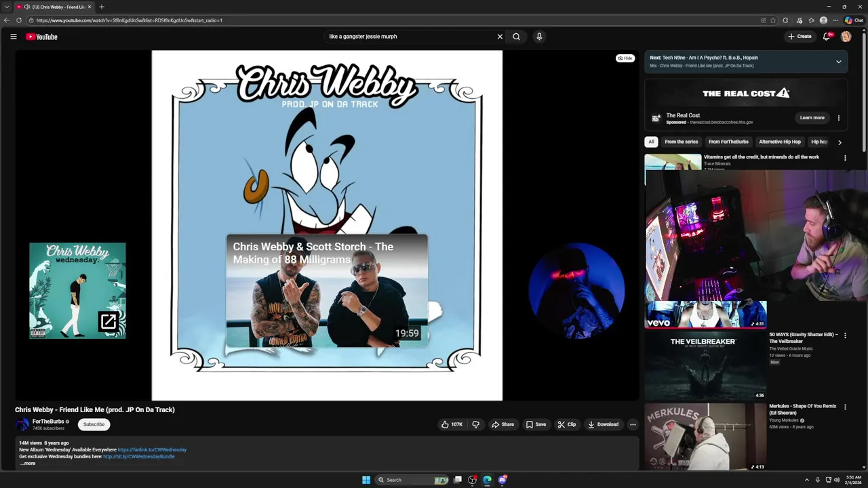Open the Edge favorites list
Screen dimensions: 868x488
pos(811,20)
